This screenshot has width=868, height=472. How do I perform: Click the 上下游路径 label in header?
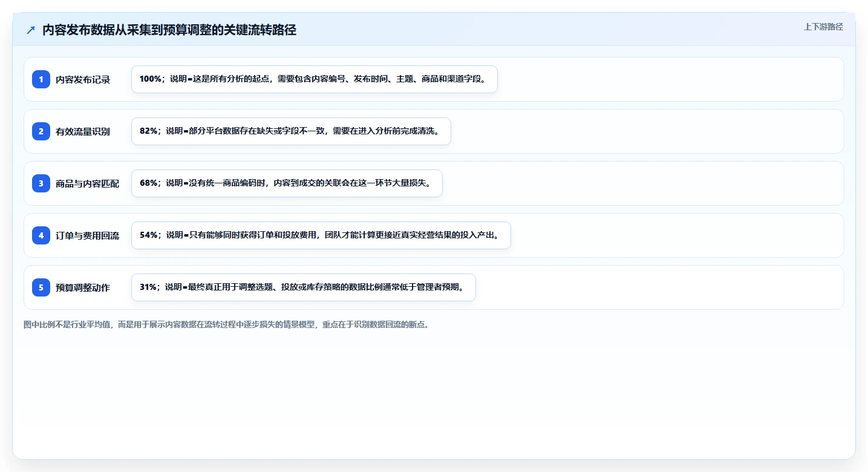[823, 27]
